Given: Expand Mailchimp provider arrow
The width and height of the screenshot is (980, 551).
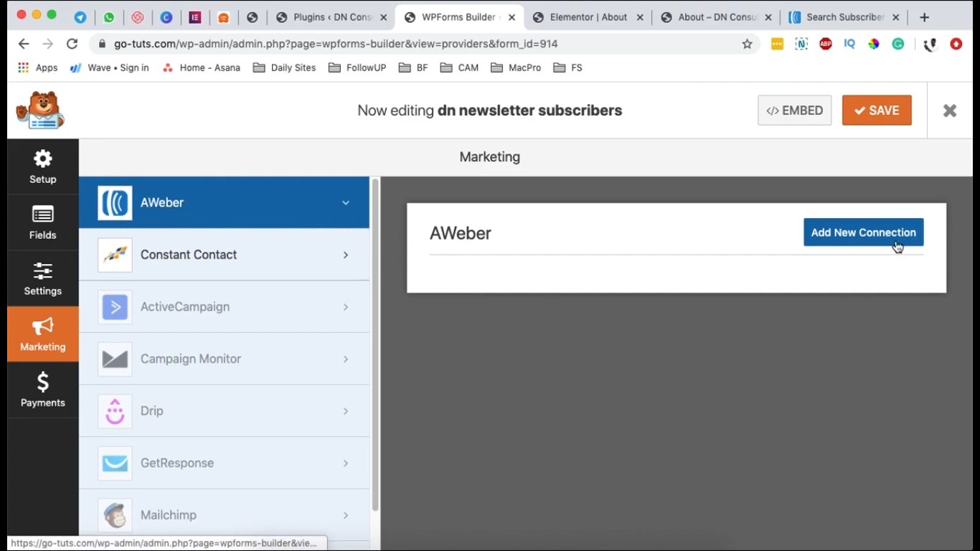Looking at the screenshot, I should [346, 515].
